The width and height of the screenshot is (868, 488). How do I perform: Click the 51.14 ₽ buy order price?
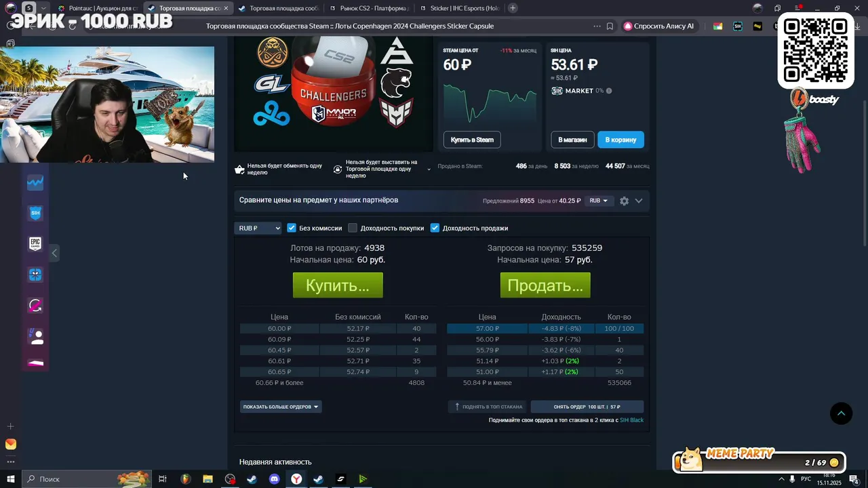point(487,361)
